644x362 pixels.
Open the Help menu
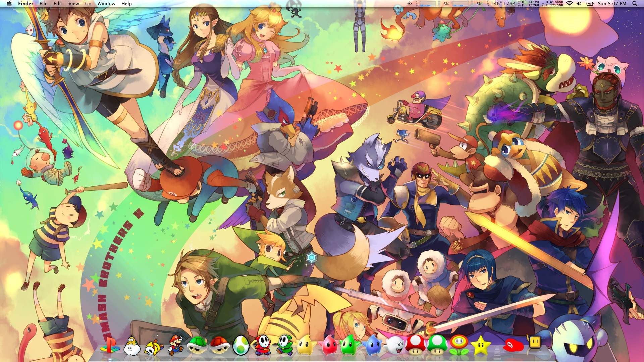click(126, 4)
